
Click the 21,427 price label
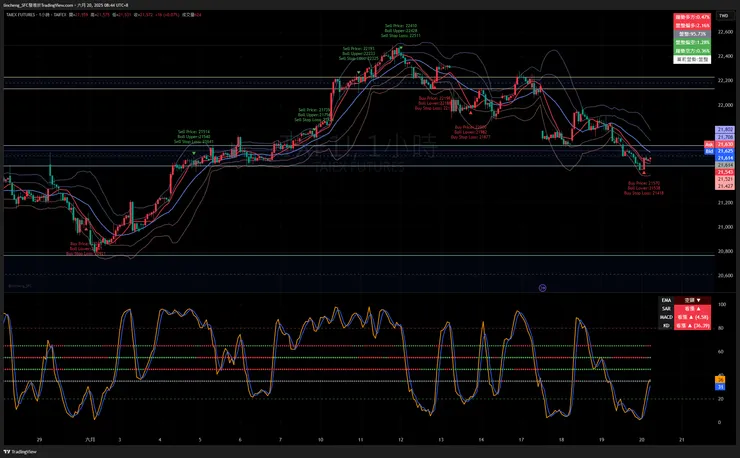725,186
